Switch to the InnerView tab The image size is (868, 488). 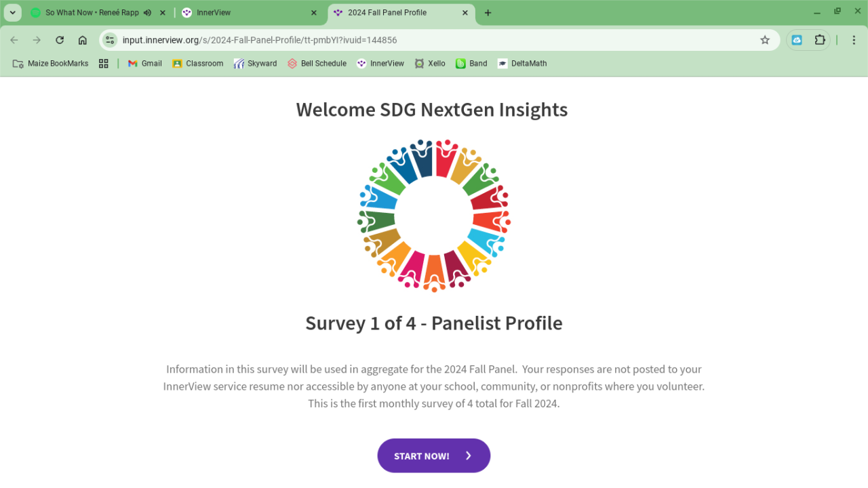pyautogui.click(x=244, y=13)
